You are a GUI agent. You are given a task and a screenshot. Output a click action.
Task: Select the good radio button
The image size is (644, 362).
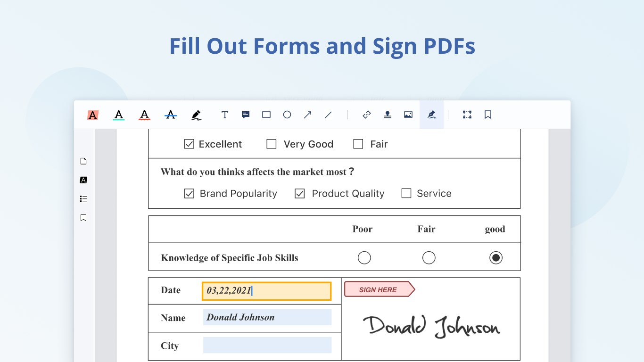[x=496, y=258]
